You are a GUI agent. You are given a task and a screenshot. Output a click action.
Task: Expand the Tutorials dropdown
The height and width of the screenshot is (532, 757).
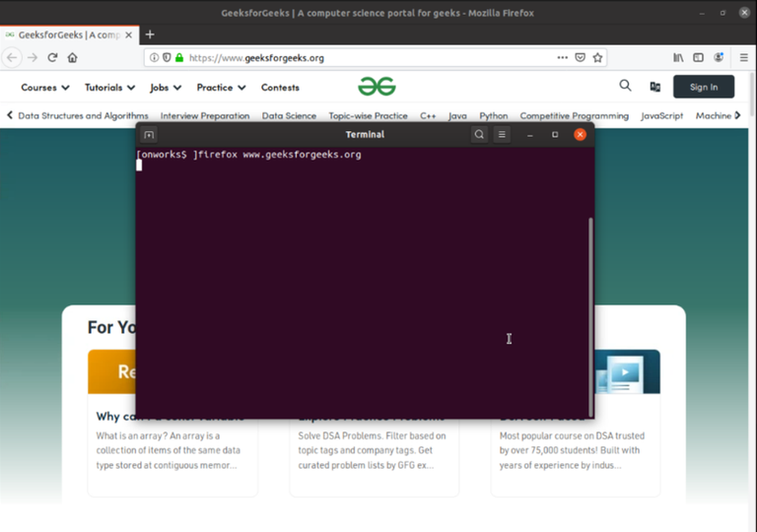click(109, 88)
